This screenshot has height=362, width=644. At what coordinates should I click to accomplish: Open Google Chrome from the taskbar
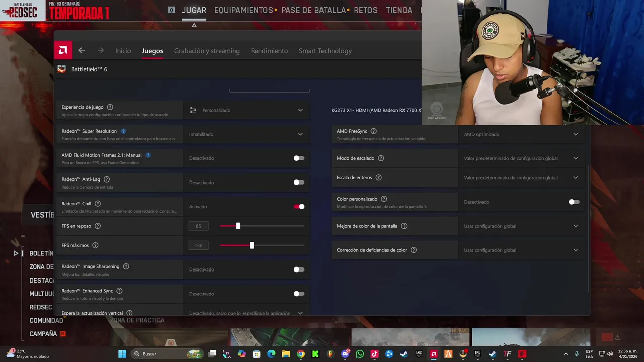coord(300,354)
